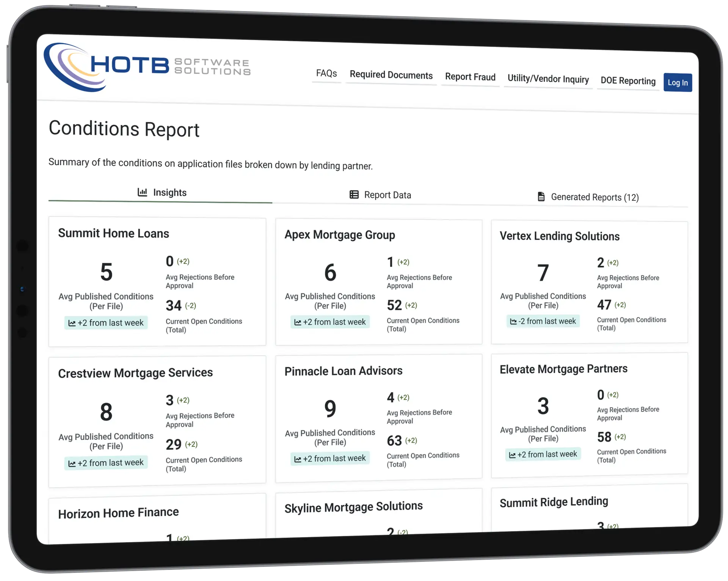Image resolution: width=728 pixels, height=581 pixels.
Task: Click the Log In button
Action: pyautogui.click(x=678, y=82)
